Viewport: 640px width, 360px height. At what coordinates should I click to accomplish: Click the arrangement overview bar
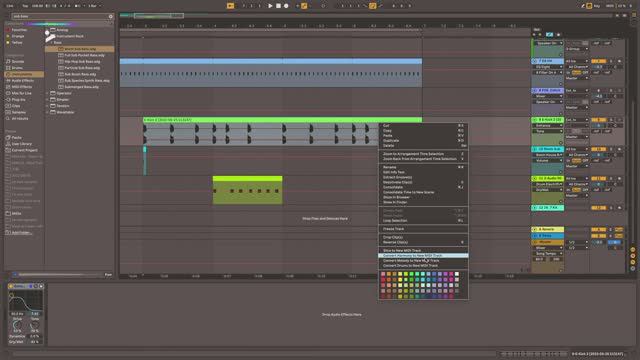367,16
